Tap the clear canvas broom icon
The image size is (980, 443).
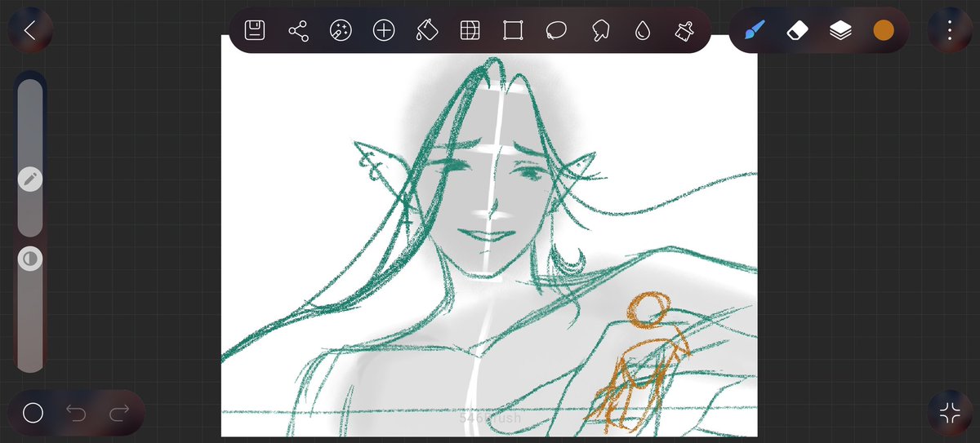point(684,31)
